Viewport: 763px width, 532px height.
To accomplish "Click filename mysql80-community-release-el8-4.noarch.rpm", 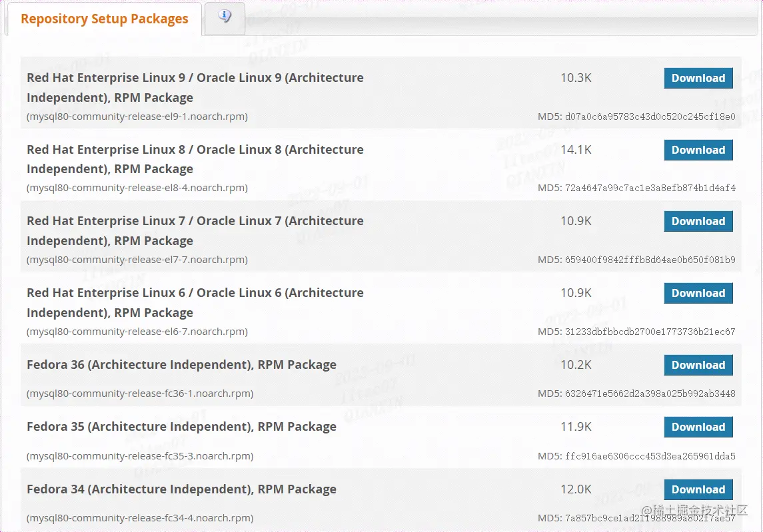I will point(137,188).
